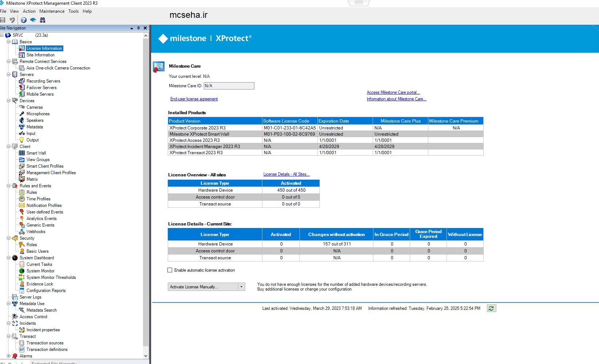Collapse the Rules and Events node
This screenshot has height=364, width=599.
pyautogui.click(x=8, y=186)
